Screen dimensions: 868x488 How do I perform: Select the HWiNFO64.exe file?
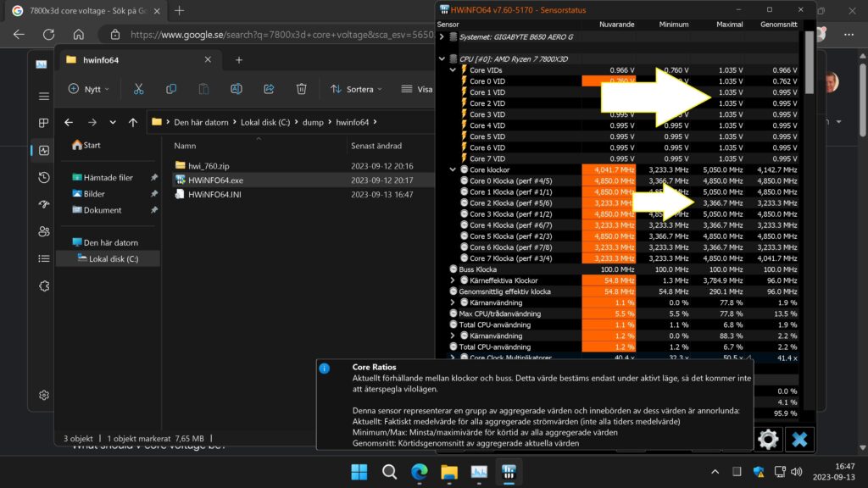click(x=215, y=180)
